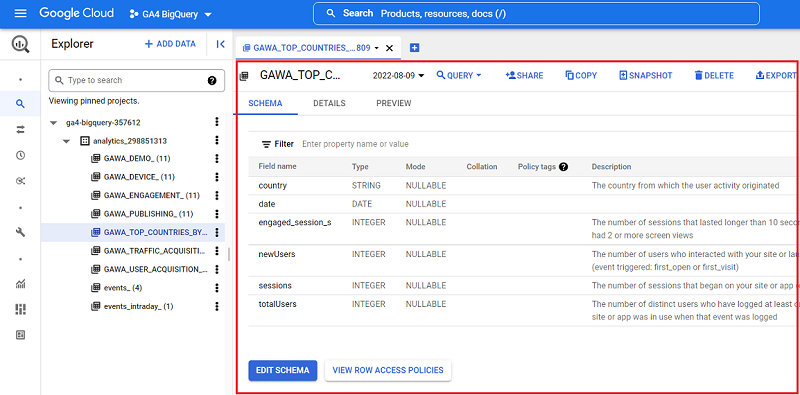Screen dimensions: 800x395
Task: Select the GAWA_DEMO_ (11) table
Action: point(131,159)
